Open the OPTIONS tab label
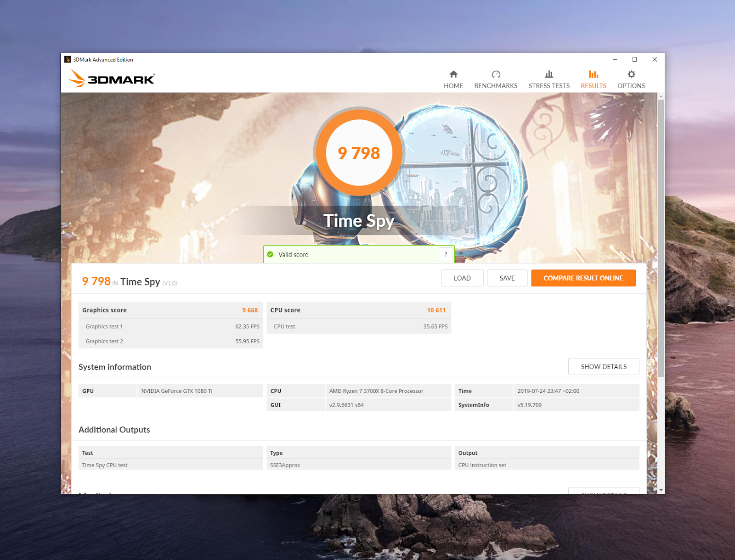This screenshot has width=735, height=560. [x=631, y=86]
